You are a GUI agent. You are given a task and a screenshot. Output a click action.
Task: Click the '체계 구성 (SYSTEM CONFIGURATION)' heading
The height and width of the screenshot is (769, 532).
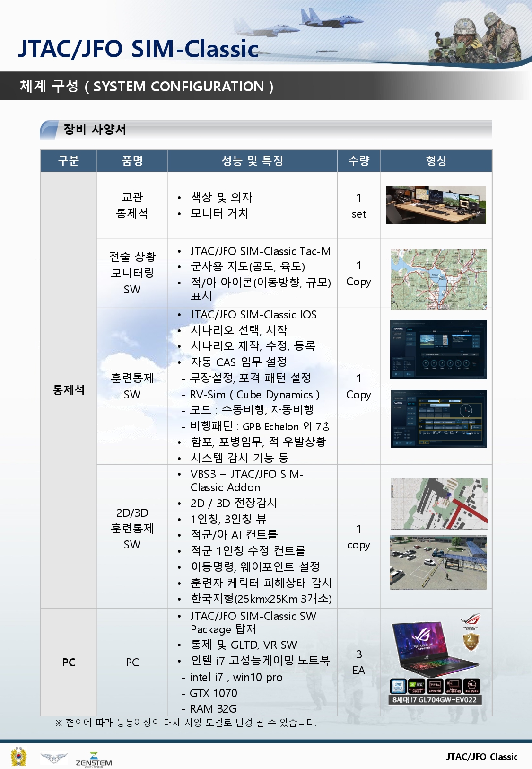147,87
